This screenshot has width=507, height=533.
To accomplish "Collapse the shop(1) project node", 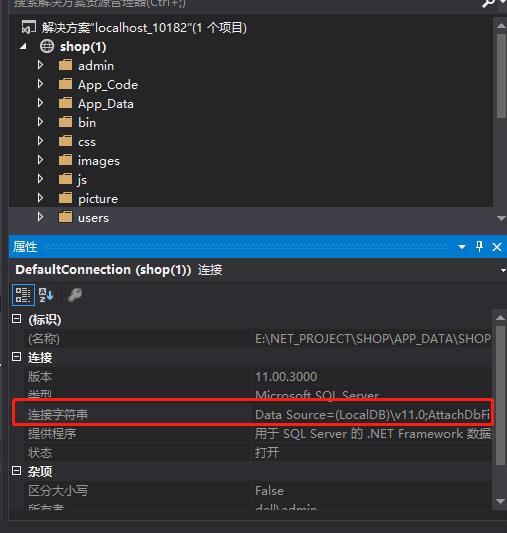I will pos(23,47).
